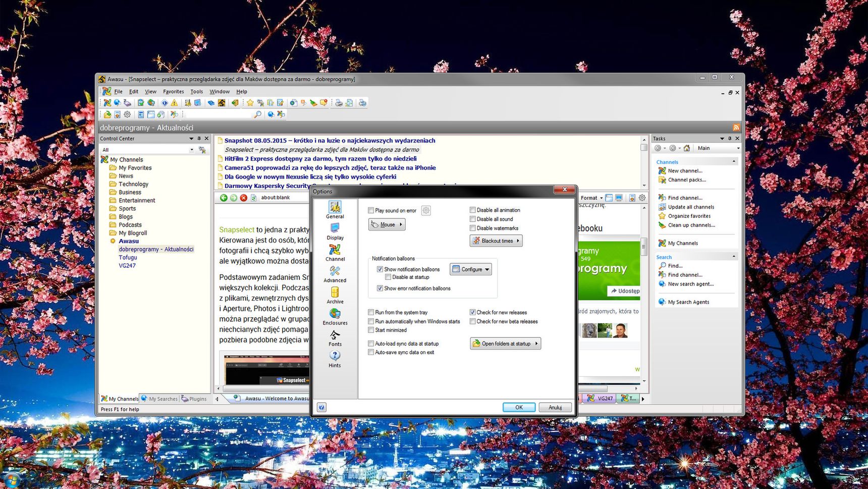This screenshot has width=868, height=489.
Task: Click the orange RSS feed icon
Action: [736, 127]
